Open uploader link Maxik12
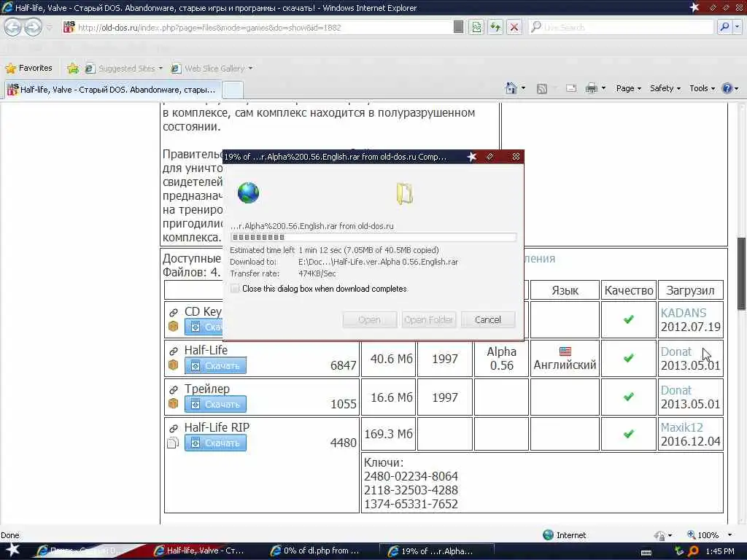This screenshot has width=747, height=560. (x=682, y=427)
